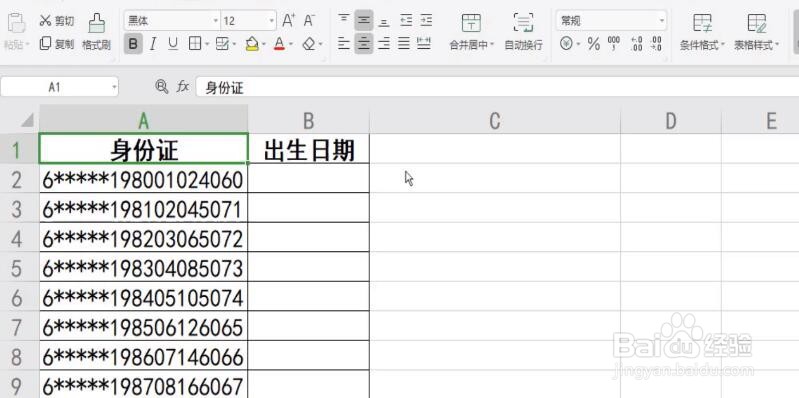799x398 pixels.
Task: Open the 黑体 font name dropdown
Action: click(x=216, y=21)
